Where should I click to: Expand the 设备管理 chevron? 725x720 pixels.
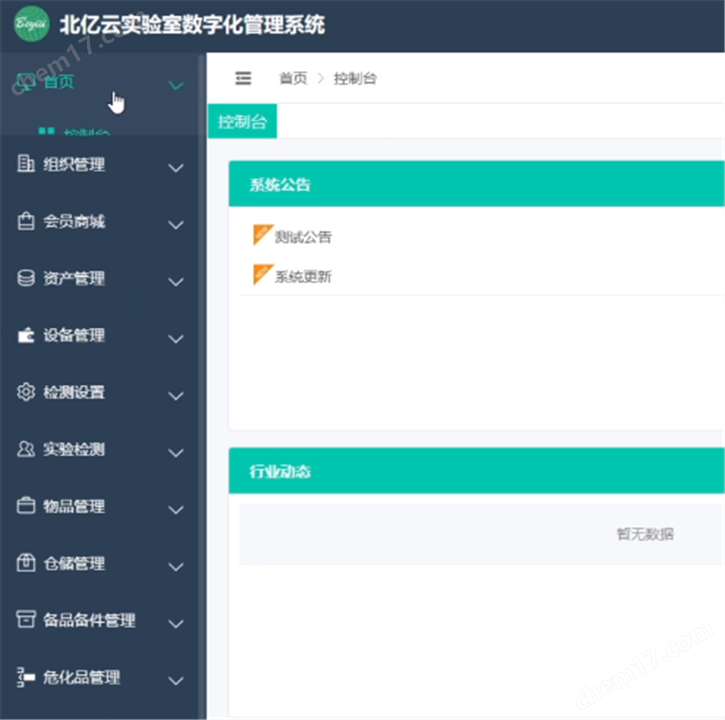pyautogui.click(x=176, y=338)
